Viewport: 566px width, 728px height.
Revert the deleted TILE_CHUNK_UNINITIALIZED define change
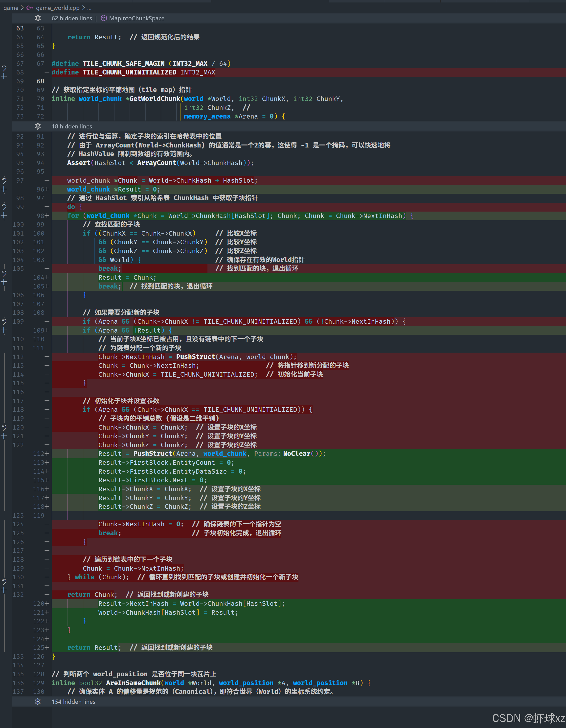(4, 68)
